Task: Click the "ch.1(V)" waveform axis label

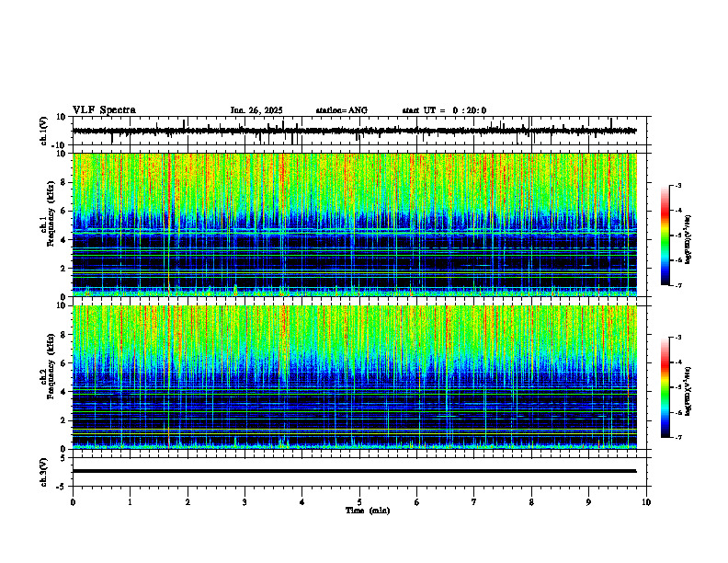Action: pos(44,131)
